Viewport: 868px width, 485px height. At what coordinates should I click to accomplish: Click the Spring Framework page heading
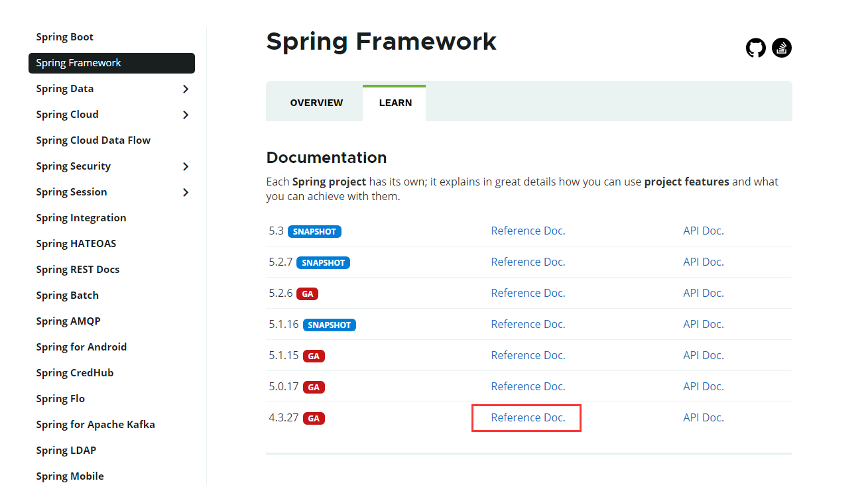point(381,42)
